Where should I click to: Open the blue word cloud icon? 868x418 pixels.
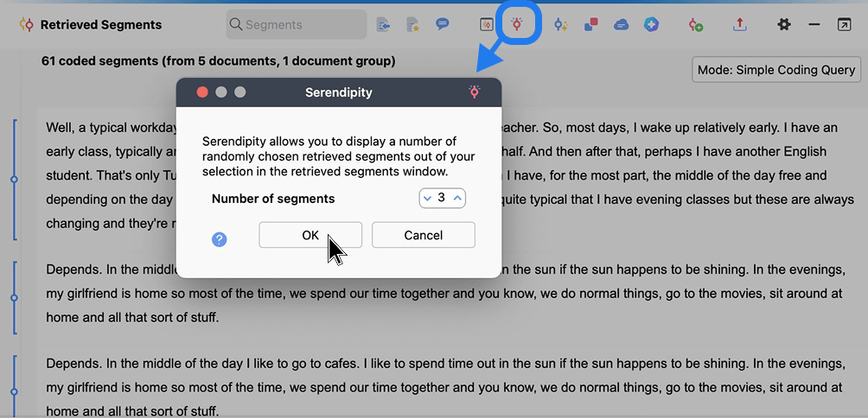[x=621, y=24]
